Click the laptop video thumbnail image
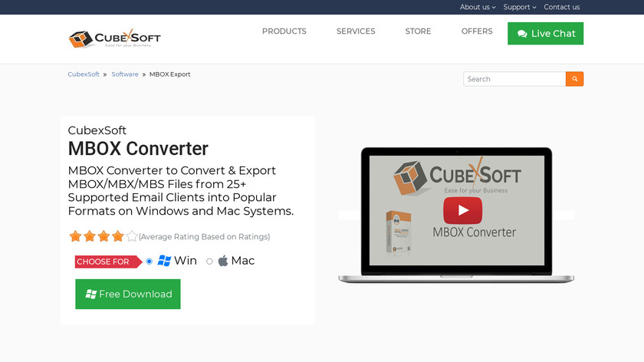 click(x=456, y=215)
